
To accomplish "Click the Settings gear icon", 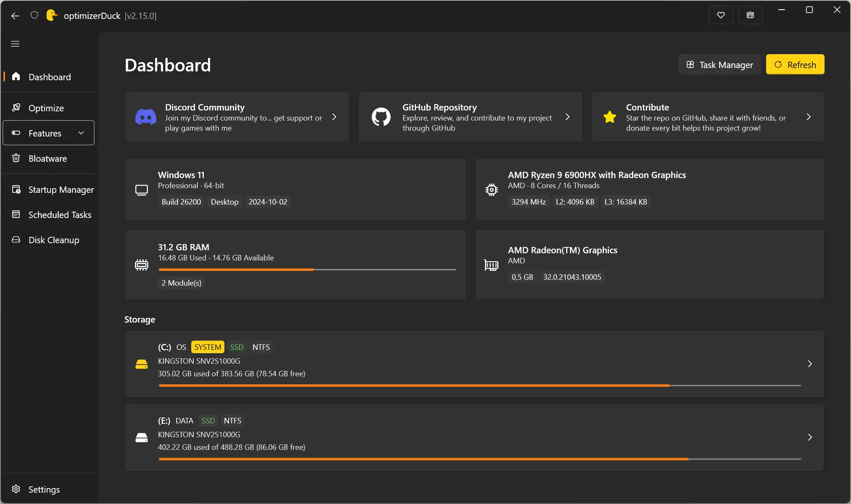I will (16, 489).
